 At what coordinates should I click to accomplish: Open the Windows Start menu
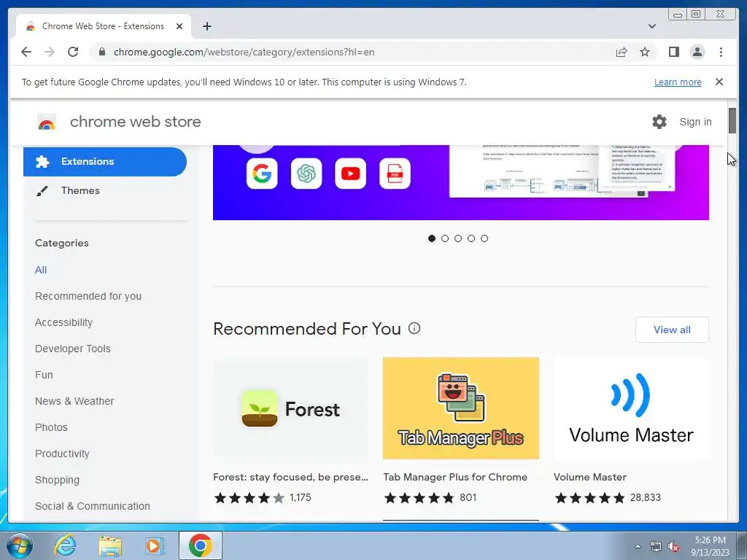click(x=20, y=545)
